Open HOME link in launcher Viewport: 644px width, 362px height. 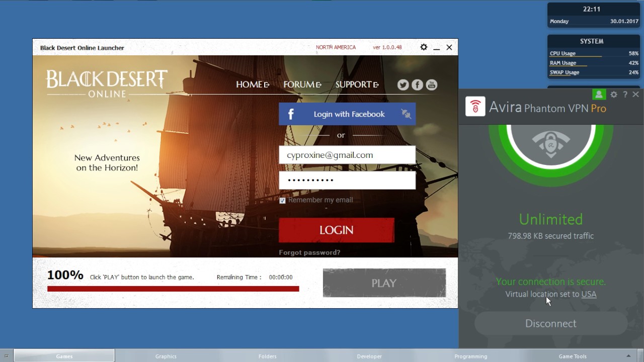click(x=253, y=84)
